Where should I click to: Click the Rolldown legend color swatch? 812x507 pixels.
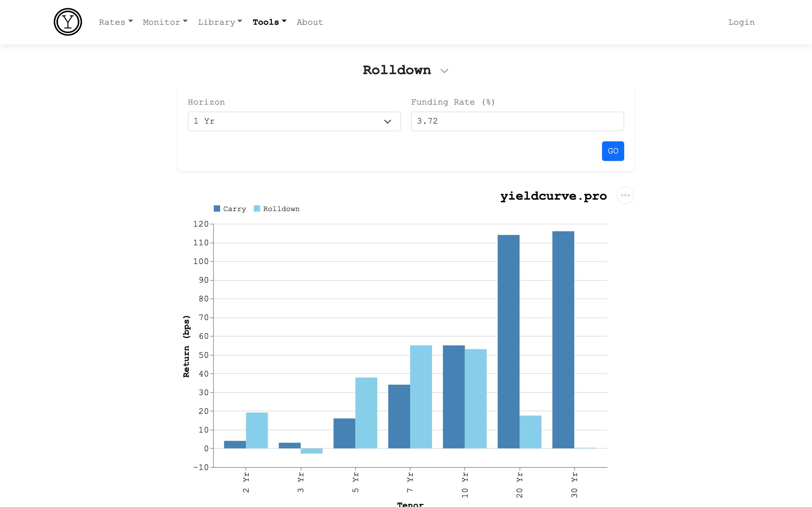pos(257,209)
